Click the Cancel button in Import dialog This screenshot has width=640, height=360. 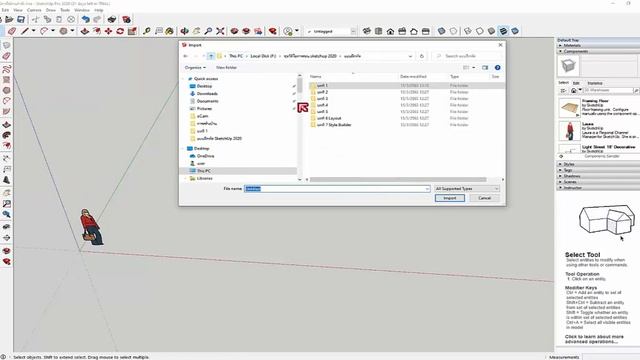click(x=484, y=198)
